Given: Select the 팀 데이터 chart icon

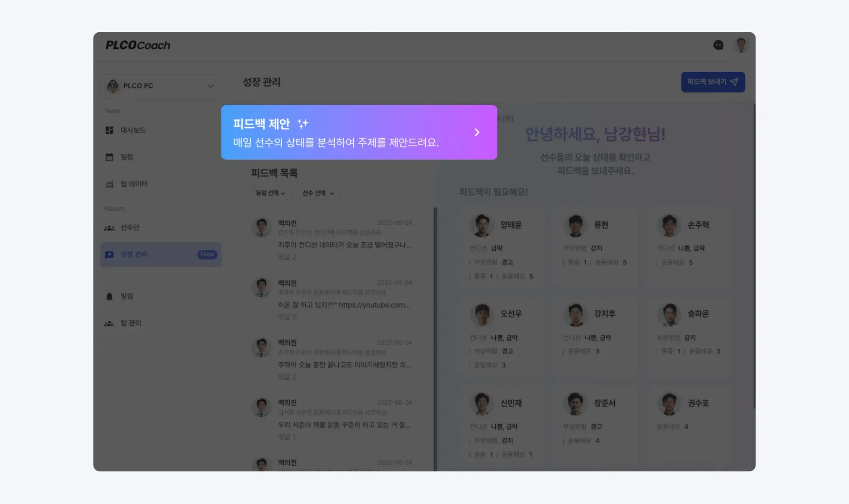Looking at the screenshot, I should pos(110,184).
